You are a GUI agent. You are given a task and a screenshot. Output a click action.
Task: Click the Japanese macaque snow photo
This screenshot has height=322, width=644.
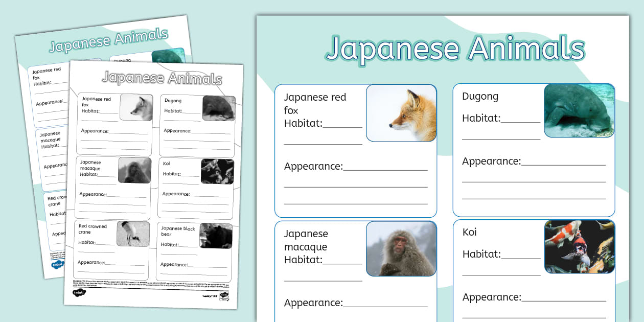401,249
